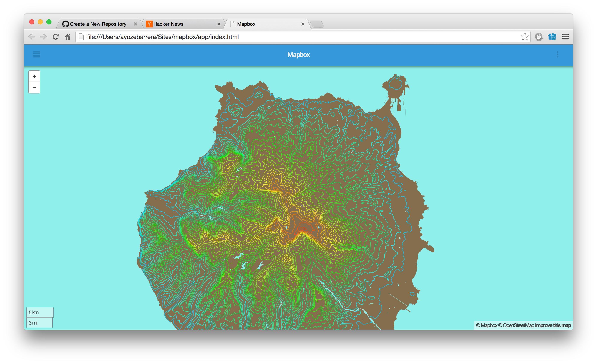The image size is (597, 364).
Task: Click the map zoom out minus button
Action: [34, 87]
